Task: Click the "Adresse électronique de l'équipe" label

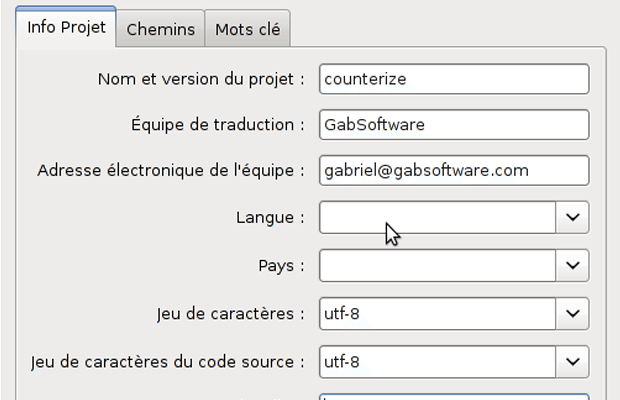Action: 171,171
